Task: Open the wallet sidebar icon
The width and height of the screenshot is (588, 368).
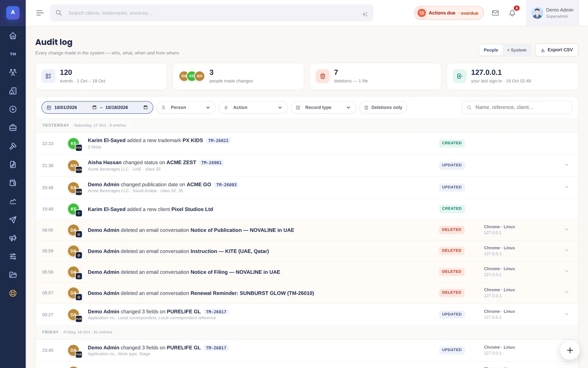Action: [x=13, y=183]
